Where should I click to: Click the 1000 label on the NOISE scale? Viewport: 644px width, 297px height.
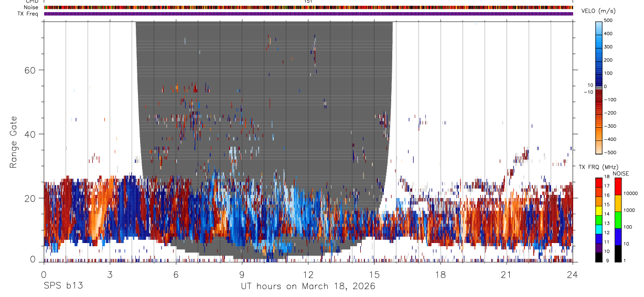pos(629,211)
